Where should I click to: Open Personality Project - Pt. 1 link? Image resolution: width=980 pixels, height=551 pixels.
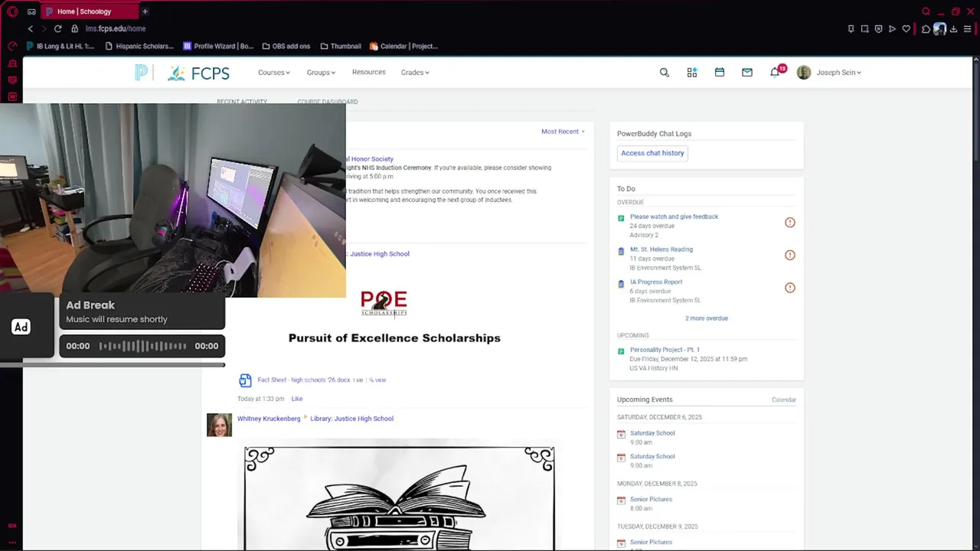[x=665, y=350]
